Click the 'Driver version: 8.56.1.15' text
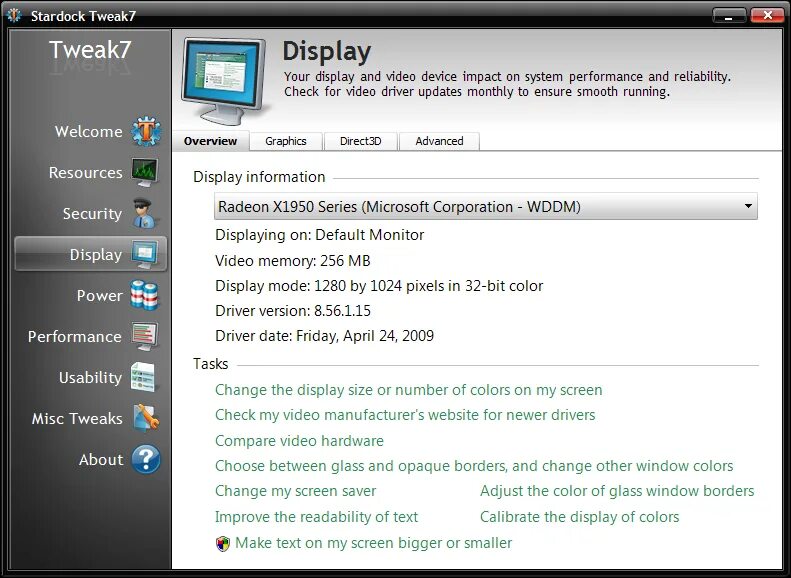The image size is (791, 578). point(293,311)
